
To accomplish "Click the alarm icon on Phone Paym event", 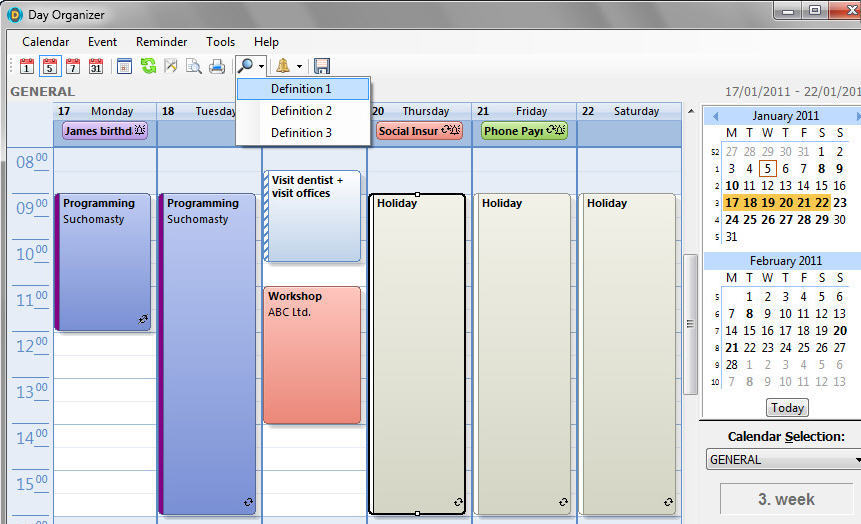I will [560, 130].
